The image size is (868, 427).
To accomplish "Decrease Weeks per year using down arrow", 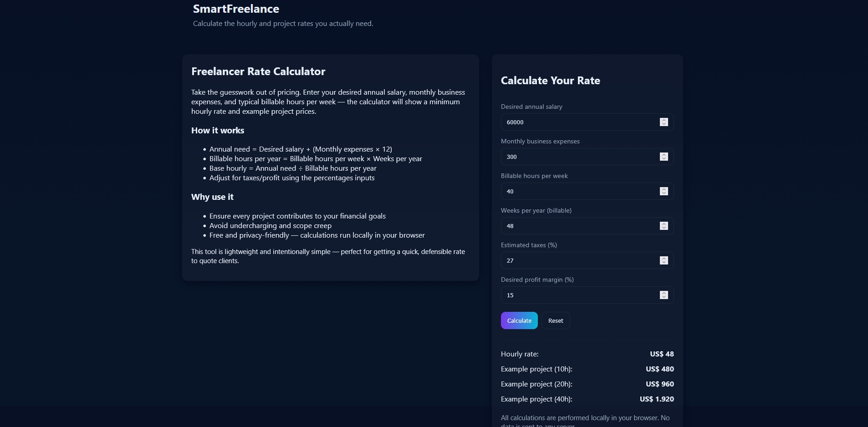I will [664, 228].
